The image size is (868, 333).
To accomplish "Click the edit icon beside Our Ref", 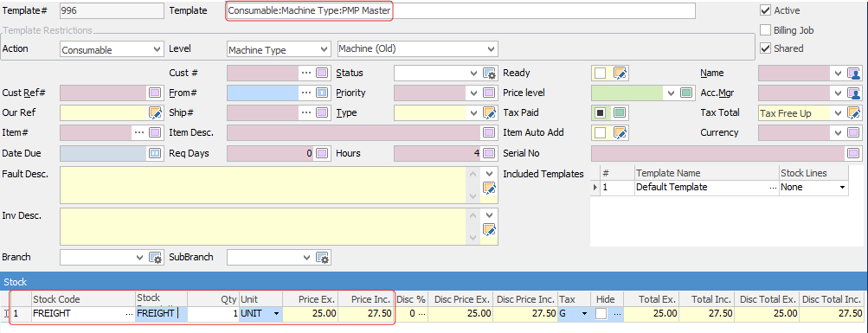I will click(155, 112).
